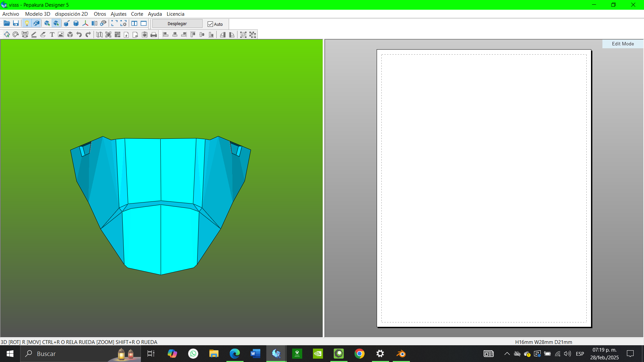Click the save floppy disk icon

[x=16, y=23]
